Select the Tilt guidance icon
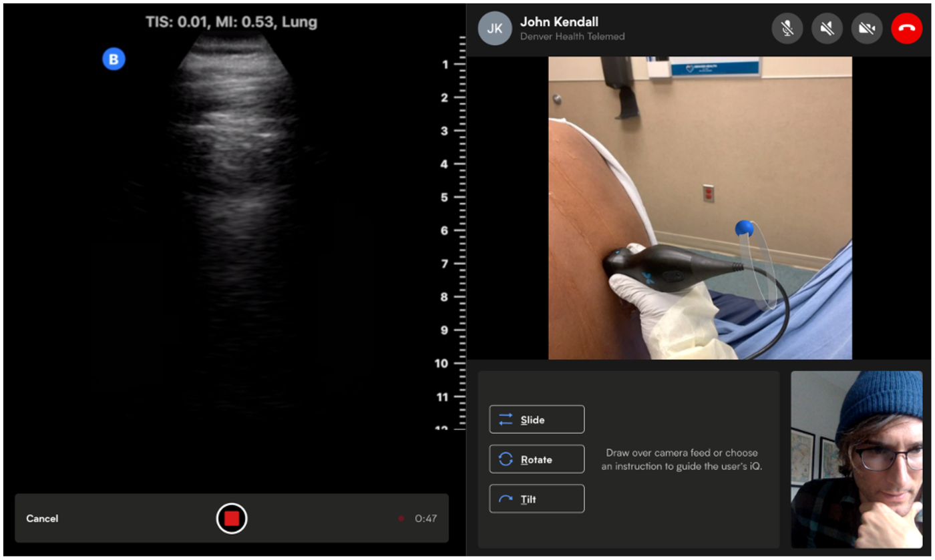 [506, 498]
